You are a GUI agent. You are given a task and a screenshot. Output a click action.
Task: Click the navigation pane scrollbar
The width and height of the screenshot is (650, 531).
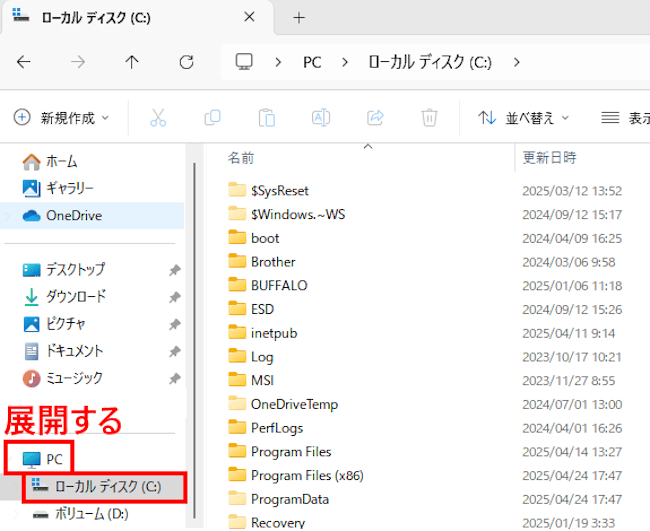pyautogui.click(x=194, y=340)
